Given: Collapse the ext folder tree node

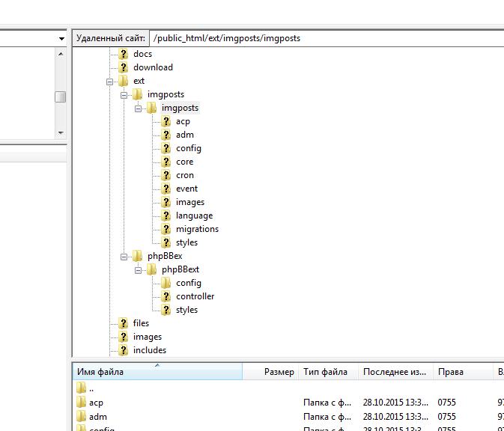Looking at the screenshot, I should (110, 81).
